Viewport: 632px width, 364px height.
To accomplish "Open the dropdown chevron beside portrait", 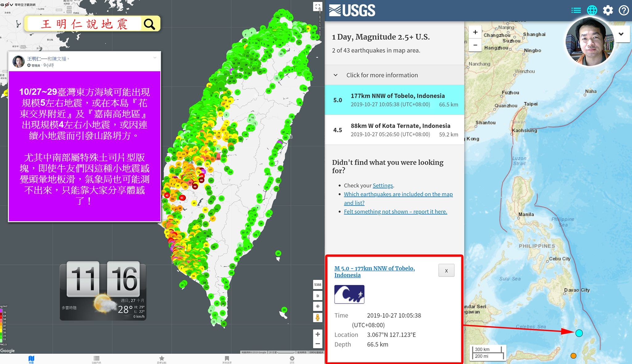I will pyautogui.click(x=621, y=34).
